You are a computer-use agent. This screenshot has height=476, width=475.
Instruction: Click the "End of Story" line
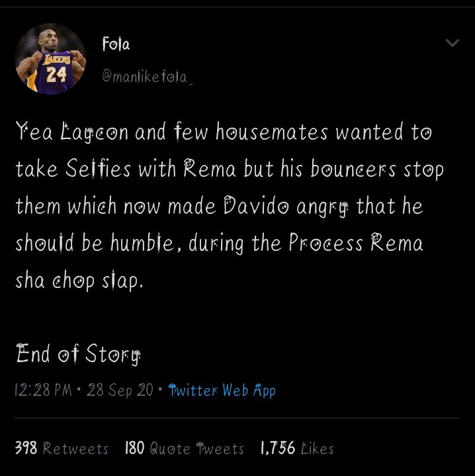[78, 355]
